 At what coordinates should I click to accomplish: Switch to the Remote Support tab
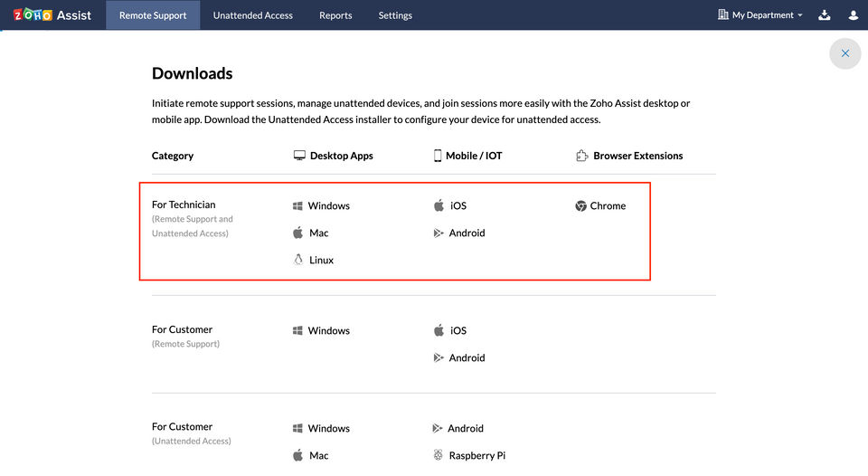[153, 15]
